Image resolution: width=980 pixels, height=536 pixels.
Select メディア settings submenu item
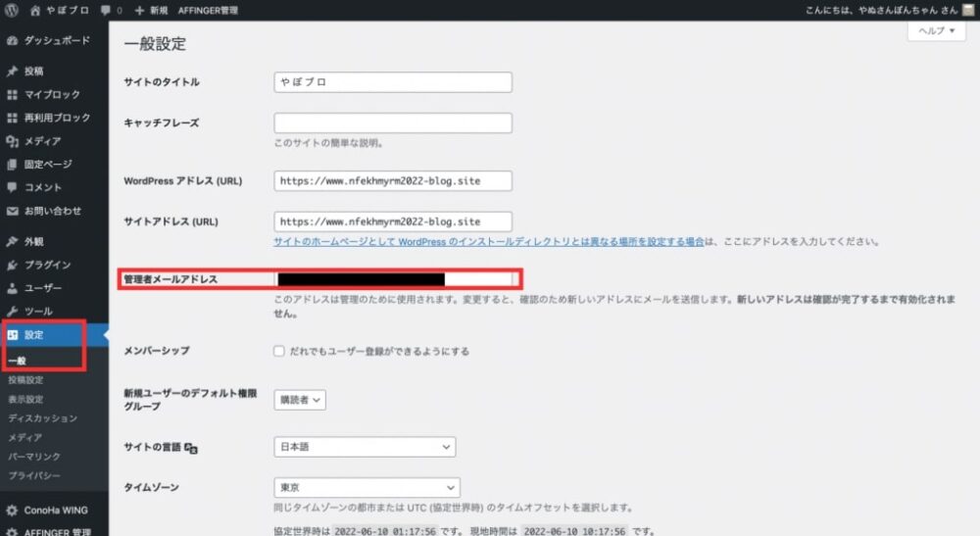[25, 437]
